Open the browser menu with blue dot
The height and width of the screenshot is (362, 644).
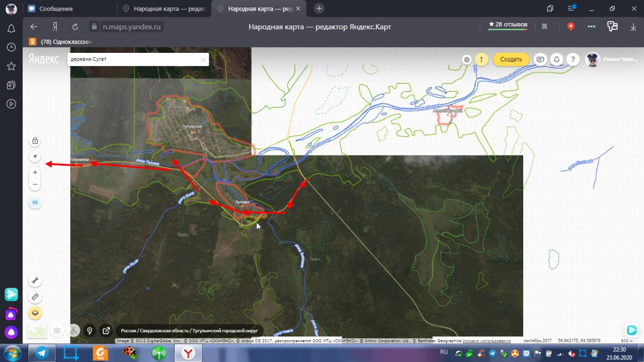point(572,9)
